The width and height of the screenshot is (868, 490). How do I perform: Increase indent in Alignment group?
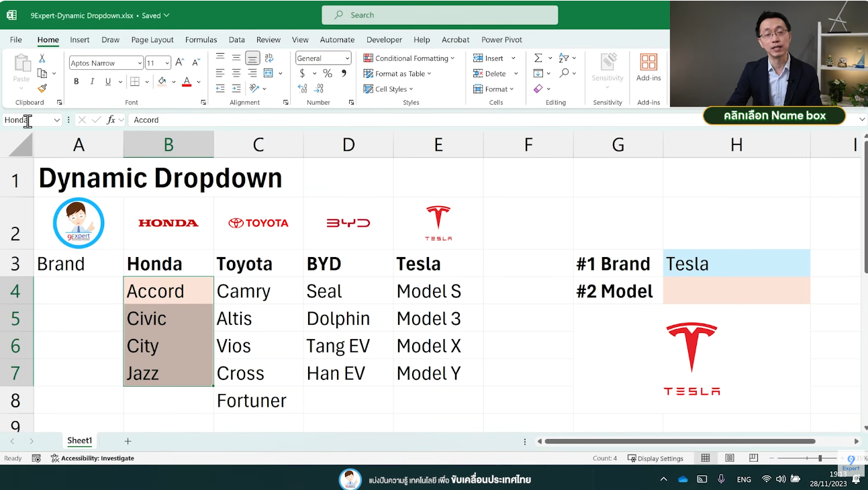[236, 88]
